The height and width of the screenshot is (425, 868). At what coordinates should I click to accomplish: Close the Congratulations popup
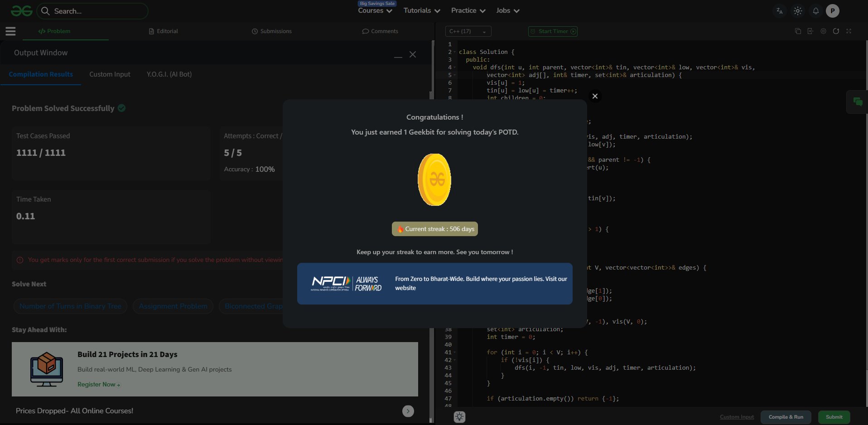click(x=595, y=96)
